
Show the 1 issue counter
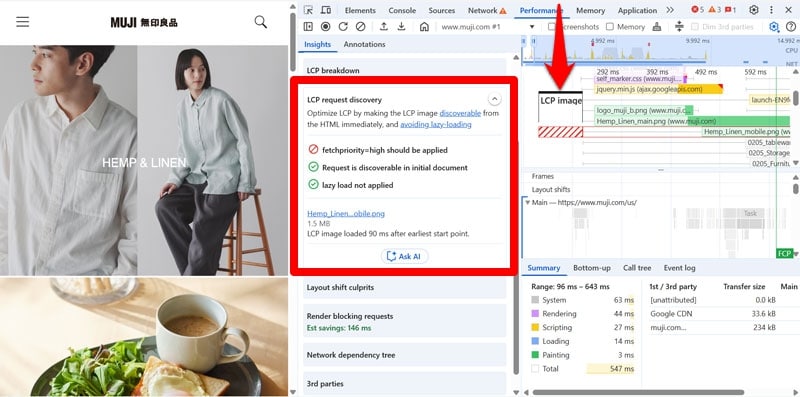coord(731,10)
